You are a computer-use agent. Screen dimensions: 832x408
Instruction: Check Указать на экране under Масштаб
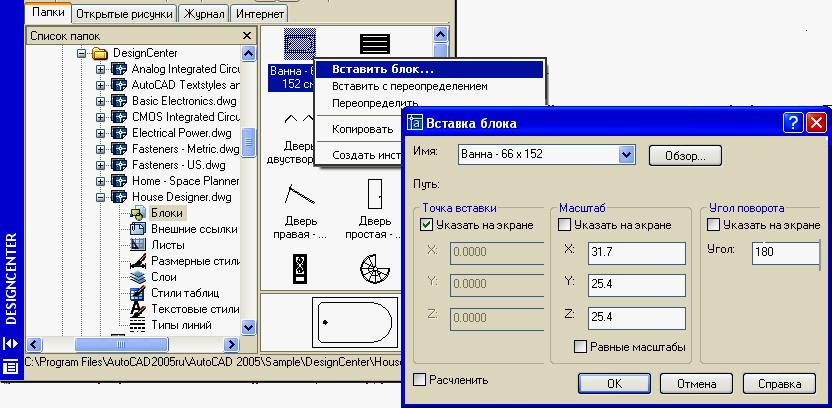coord(565,225)
